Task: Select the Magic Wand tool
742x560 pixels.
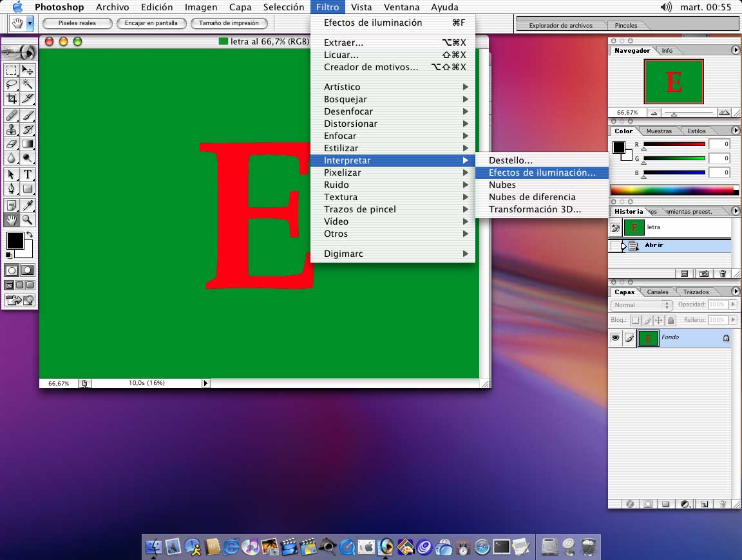Action: click(x=28, y=84)
